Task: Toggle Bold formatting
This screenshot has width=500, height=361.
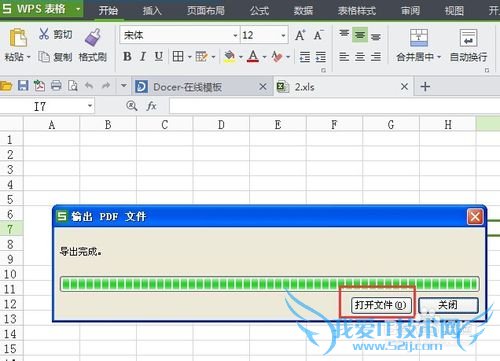Action: [x=127, y=56]
